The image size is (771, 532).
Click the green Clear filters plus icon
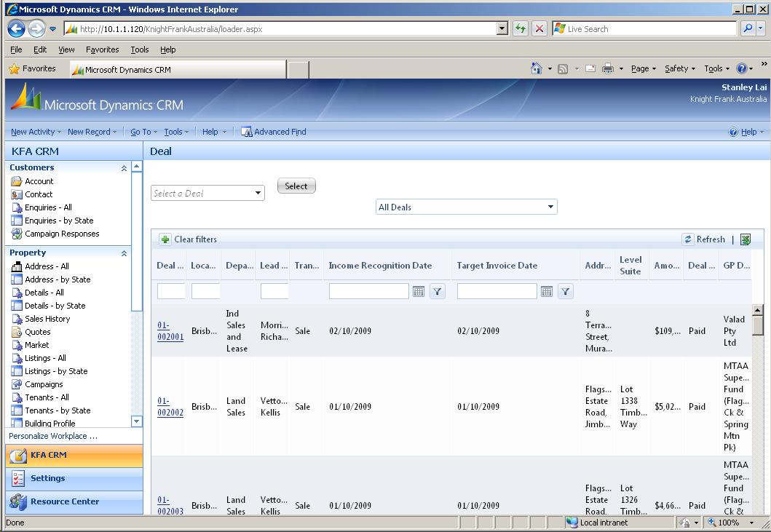point(165,239)
